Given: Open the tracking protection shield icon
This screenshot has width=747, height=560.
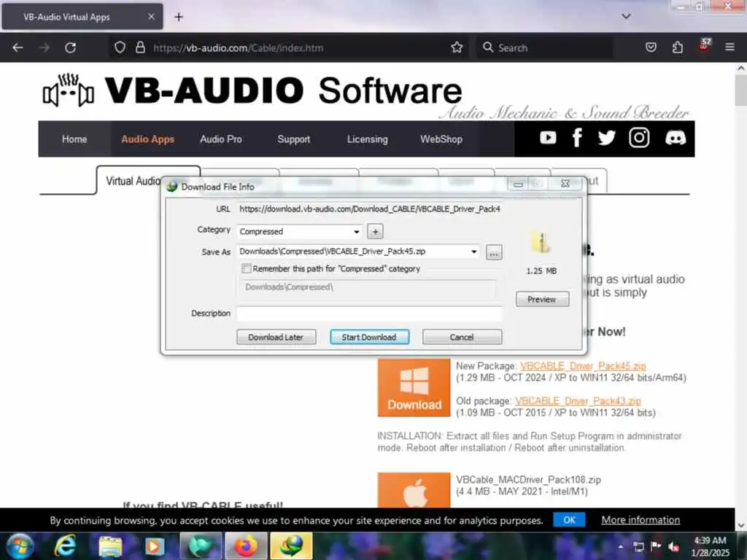Looking at the screenshot, I should [120, 47].
